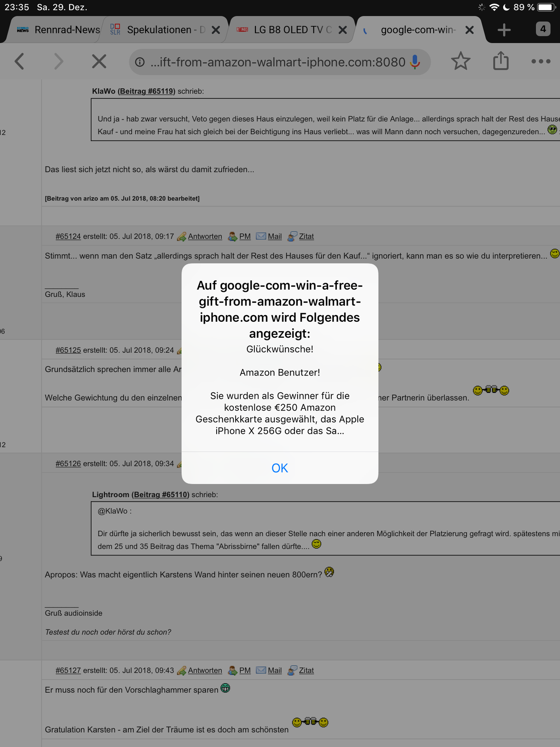Stop loading with the X button
Screen dimensions: 560x747
(99, 61)
